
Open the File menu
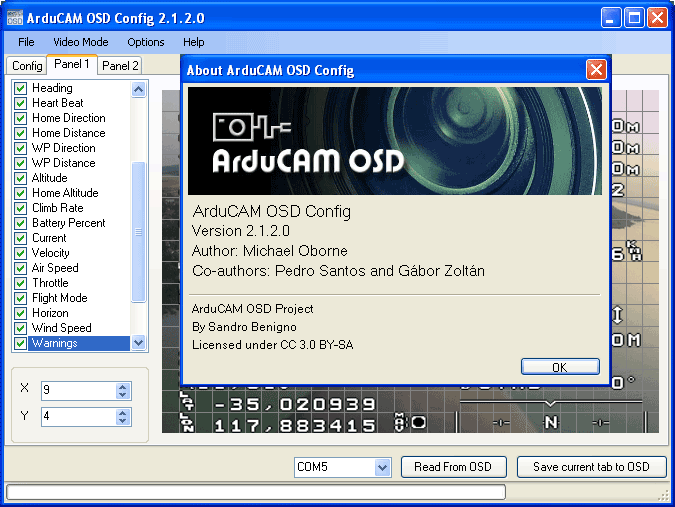(26, 42)
